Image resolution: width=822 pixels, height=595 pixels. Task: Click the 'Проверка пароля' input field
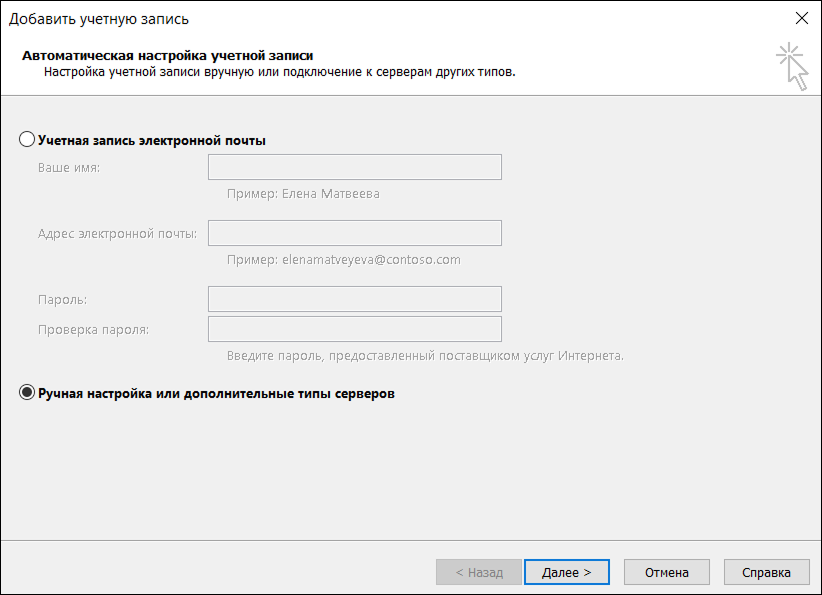[x=354, y=329]
